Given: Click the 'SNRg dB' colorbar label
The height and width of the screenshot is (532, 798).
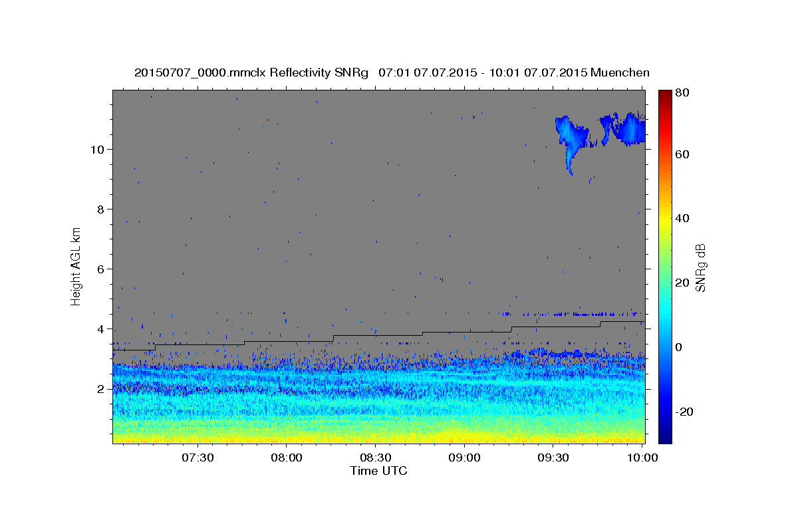Looking at the screenshot, I should pyautogui.click(x=700, y=267).
